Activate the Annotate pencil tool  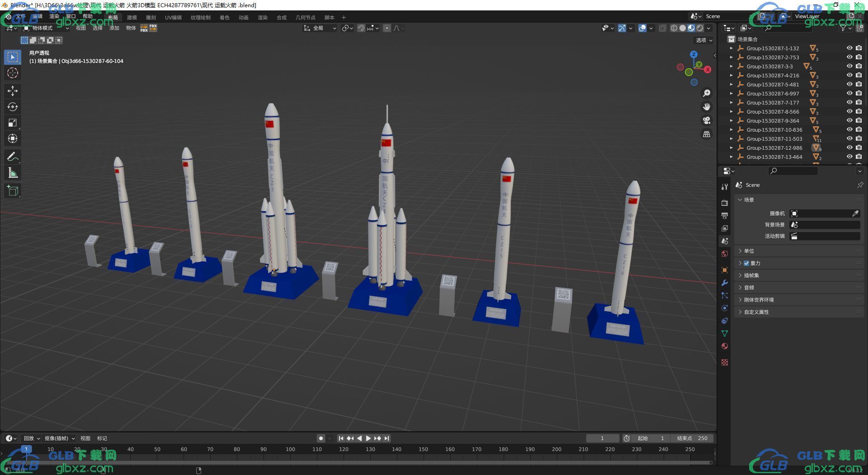click(x=12, y=157)
